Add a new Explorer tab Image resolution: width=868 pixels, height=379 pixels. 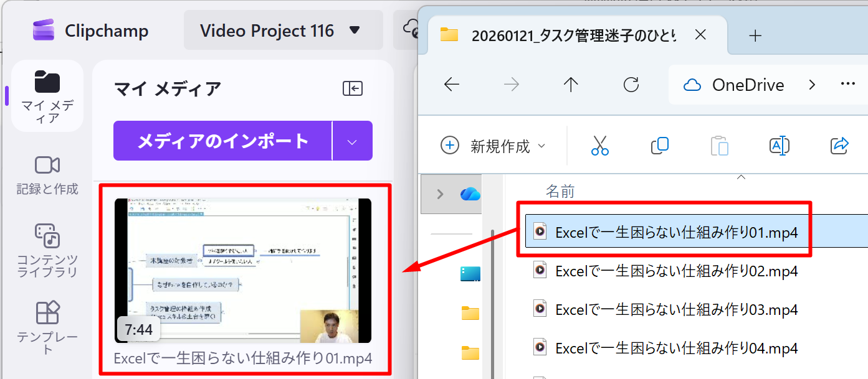(755, 35)
